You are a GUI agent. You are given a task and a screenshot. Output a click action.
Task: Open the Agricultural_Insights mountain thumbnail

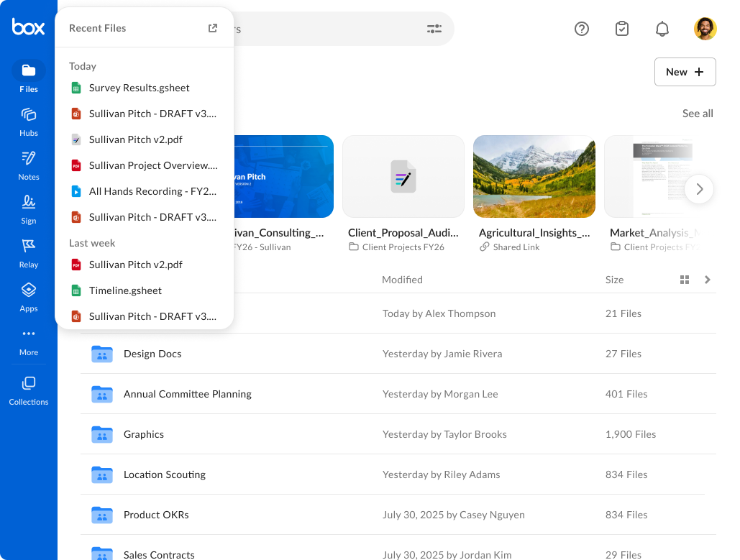pos(534,176)
